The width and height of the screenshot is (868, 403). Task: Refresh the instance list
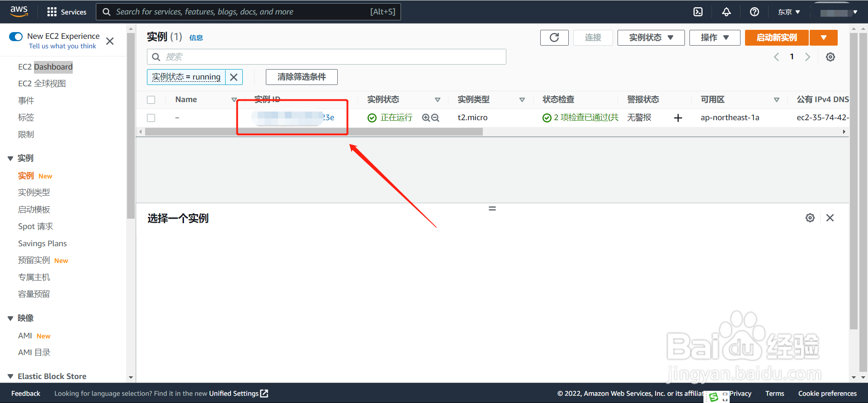coord(554,37)
